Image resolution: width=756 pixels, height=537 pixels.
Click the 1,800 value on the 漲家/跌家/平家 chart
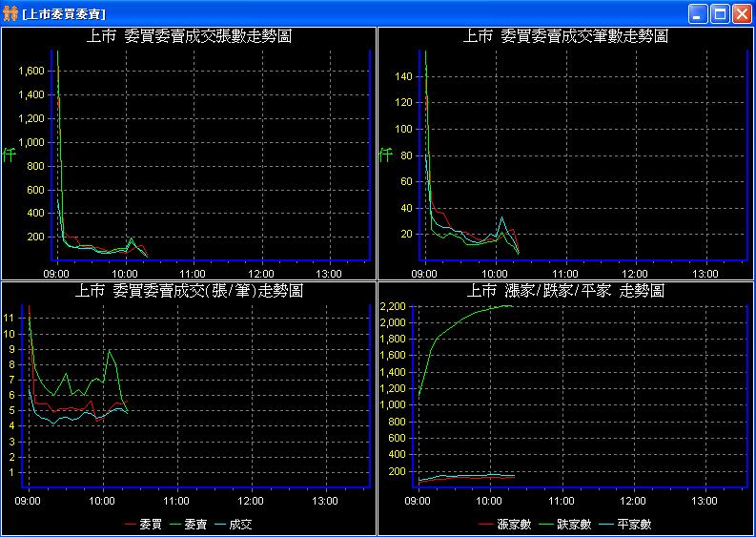click(x=393, y=340)
